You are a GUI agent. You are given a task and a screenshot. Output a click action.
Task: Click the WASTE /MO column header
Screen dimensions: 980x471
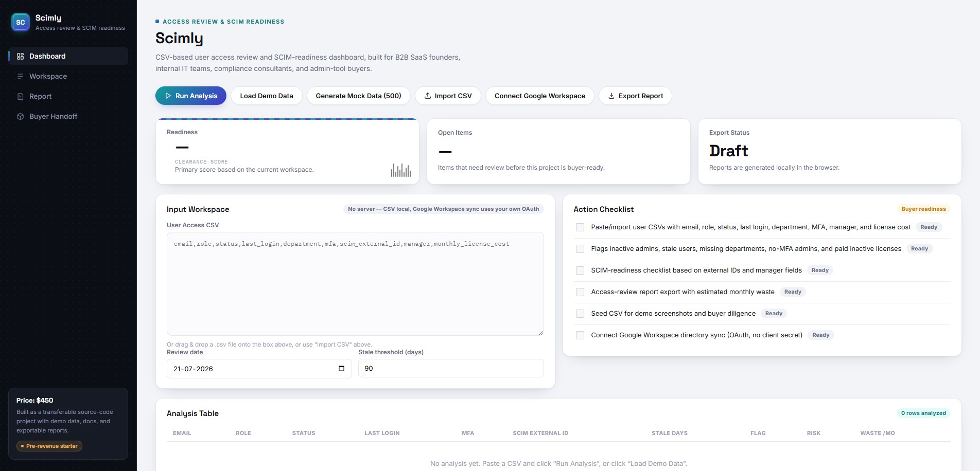[878, 433]
